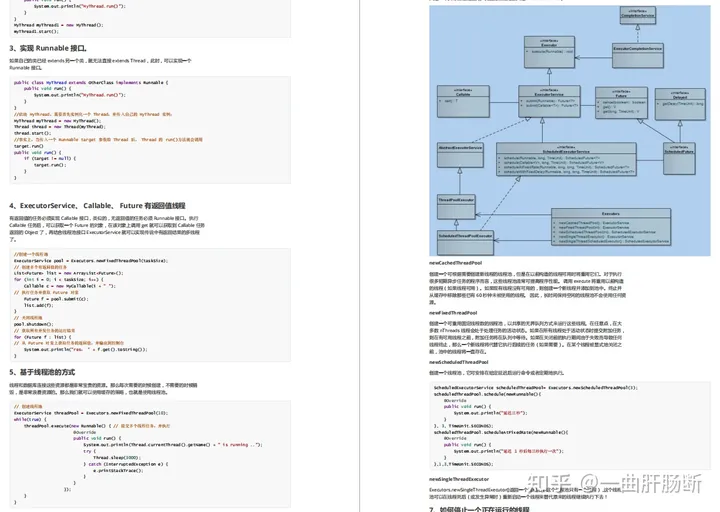
Task: Click the ExecutorCompletionService class box
Action: tap(637, 55)
